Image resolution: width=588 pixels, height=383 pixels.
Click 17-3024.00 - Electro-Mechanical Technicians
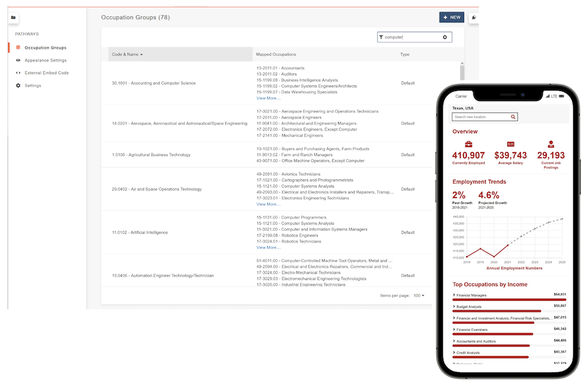[x=299, y=273]
